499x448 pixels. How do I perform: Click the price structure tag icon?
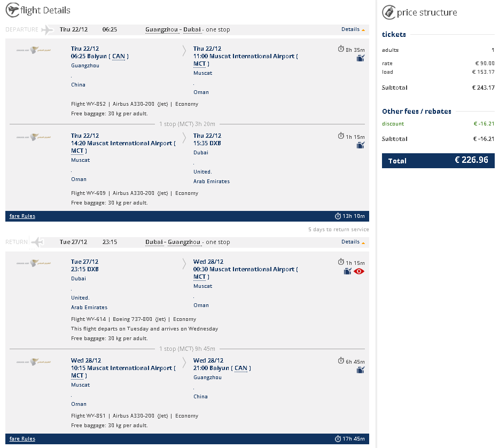pos(388,12)
